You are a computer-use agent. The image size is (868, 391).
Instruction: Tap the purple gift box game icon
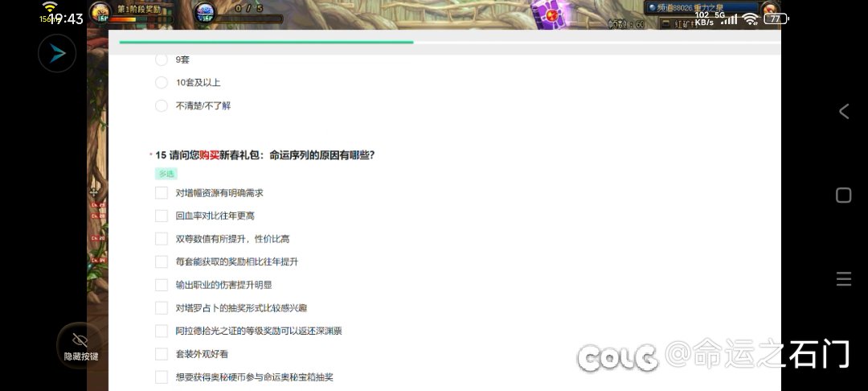coord(551,14)
